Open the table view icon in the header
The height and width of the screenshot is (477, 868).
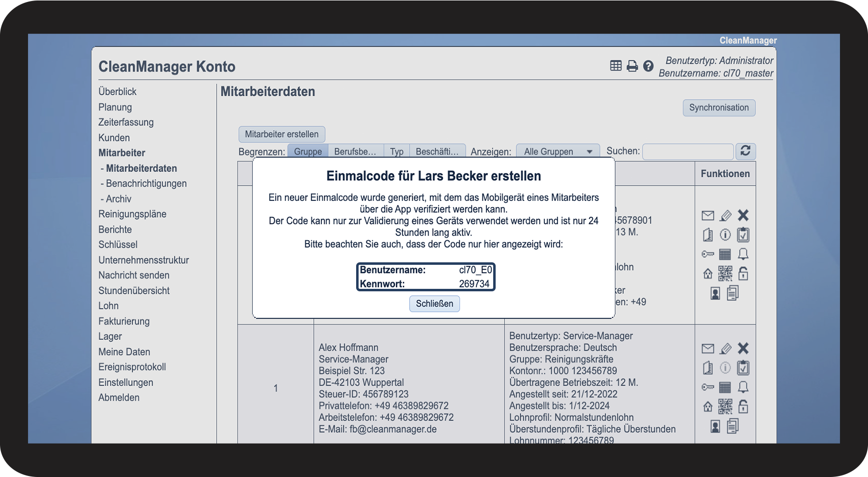pyautogui.click(x=616, y=66)
